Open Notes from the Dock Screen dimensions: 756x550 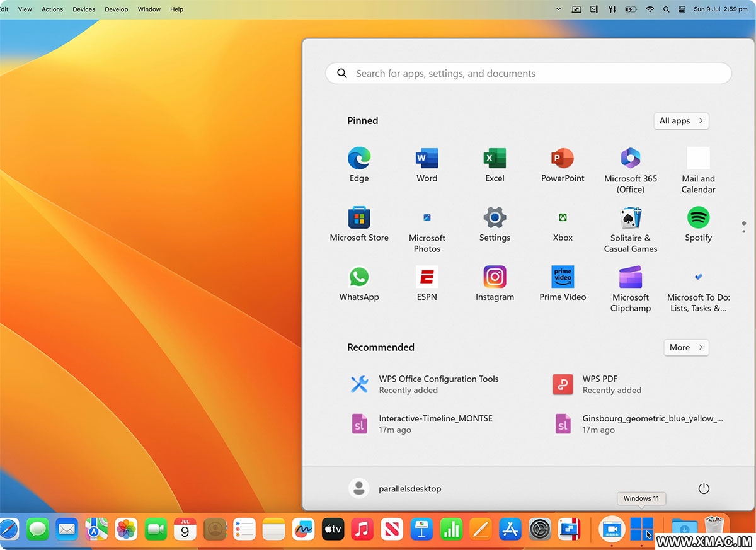click(274, 529)
